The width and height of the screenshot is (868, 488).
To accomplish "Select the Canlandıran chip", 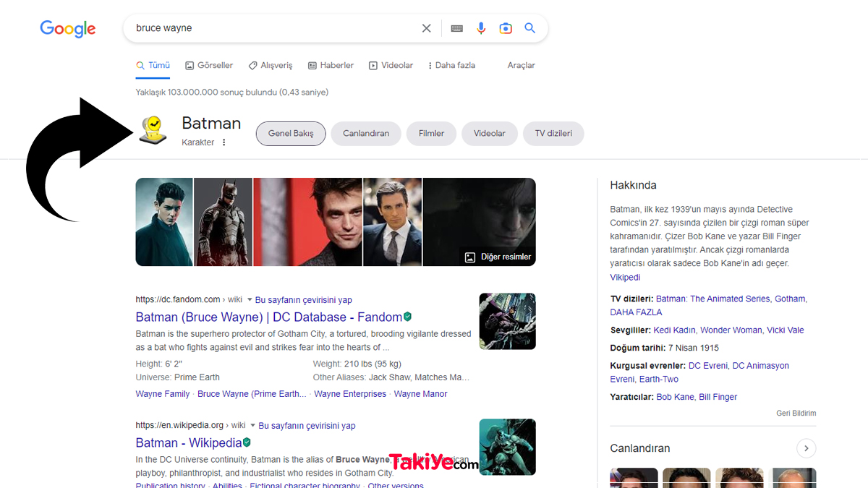I will (366, 134).
